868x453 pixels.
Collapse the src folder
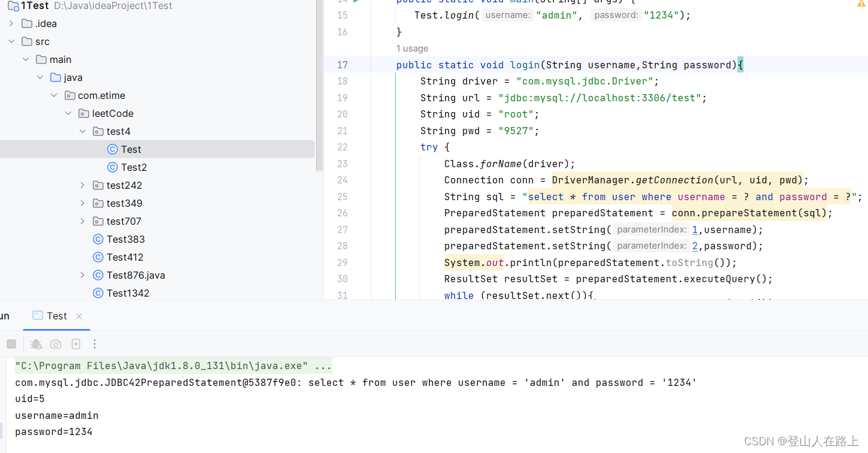click(x=11, y=41)
